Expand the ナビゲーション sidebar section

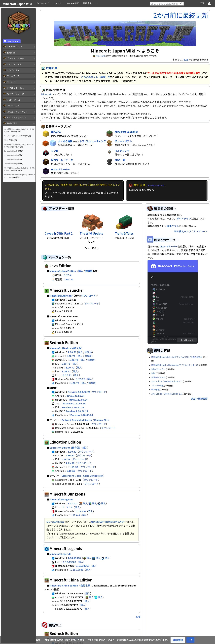pyautogui.click(x=19, y=46)
